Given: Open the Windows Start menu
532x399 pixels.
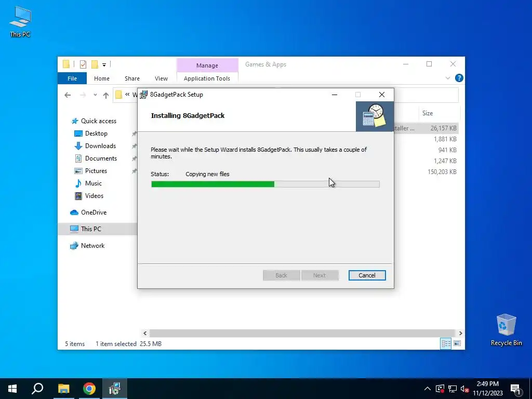Looking at the screenshot, I should click(x=12, y=389).
